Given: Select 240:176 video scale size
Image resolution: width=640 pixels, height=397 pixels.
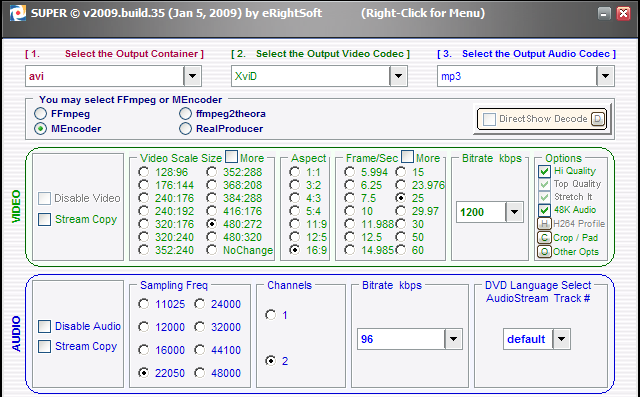Looking at the screenshot, I should pos(144,198).
